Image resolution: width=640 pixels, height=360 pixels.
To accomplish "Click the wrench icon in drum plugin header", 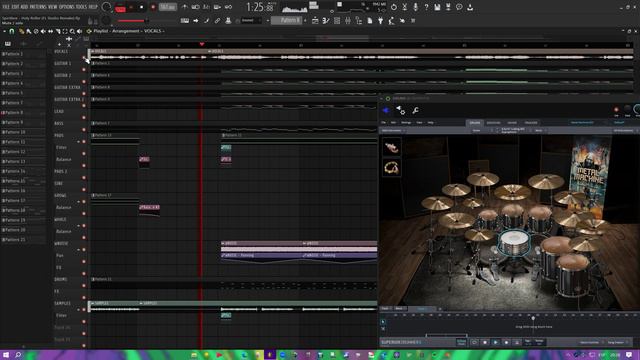I will (x=416, y=110).
